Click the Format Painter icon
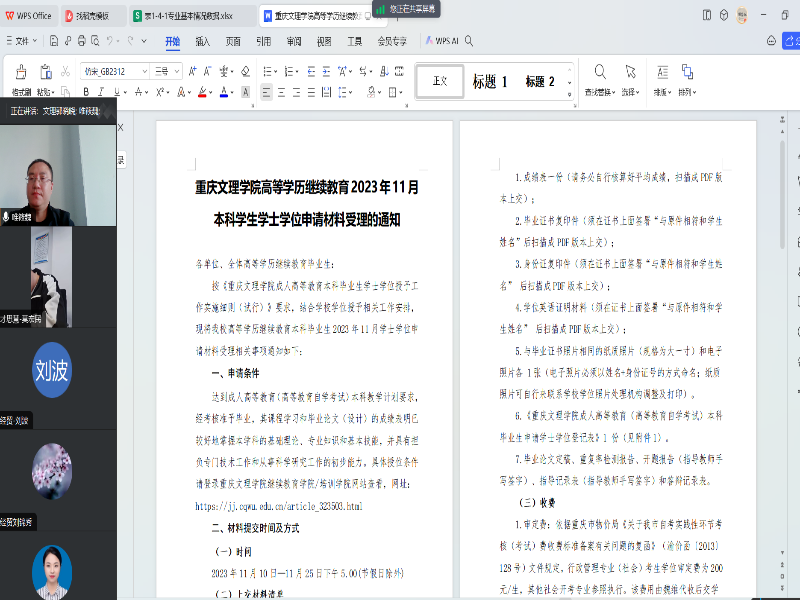Screen dimensions: 800x600 (x=20, y=73)
